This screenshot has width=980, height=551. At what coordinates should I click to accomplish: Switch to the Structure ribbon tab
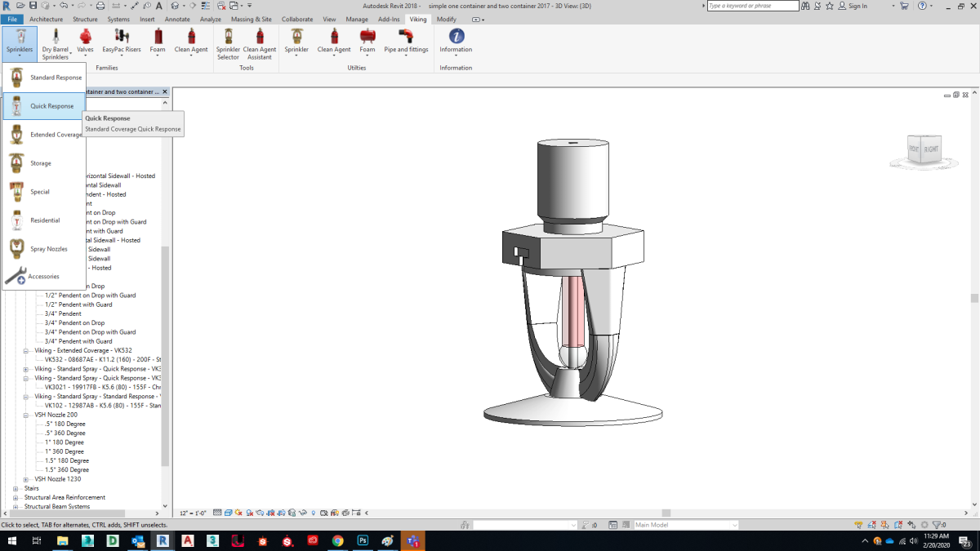(x=85, y=19)
